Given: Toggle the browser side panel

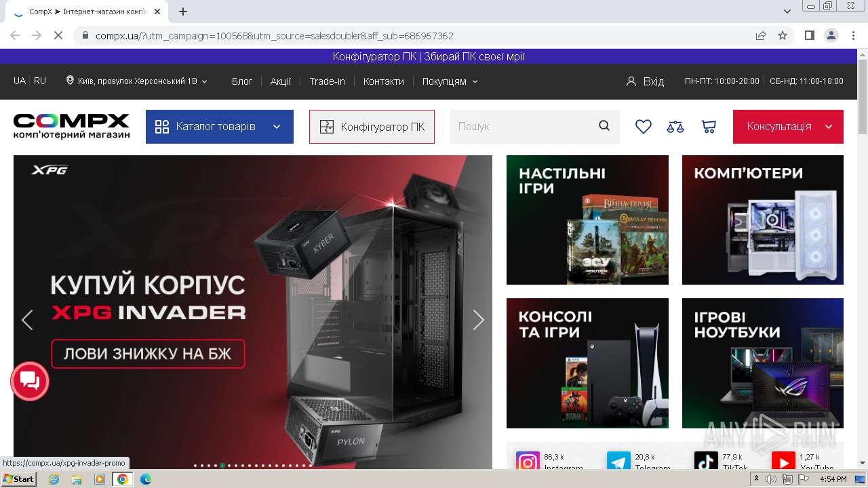Looking at the screenshot, I should pos(809,35).
